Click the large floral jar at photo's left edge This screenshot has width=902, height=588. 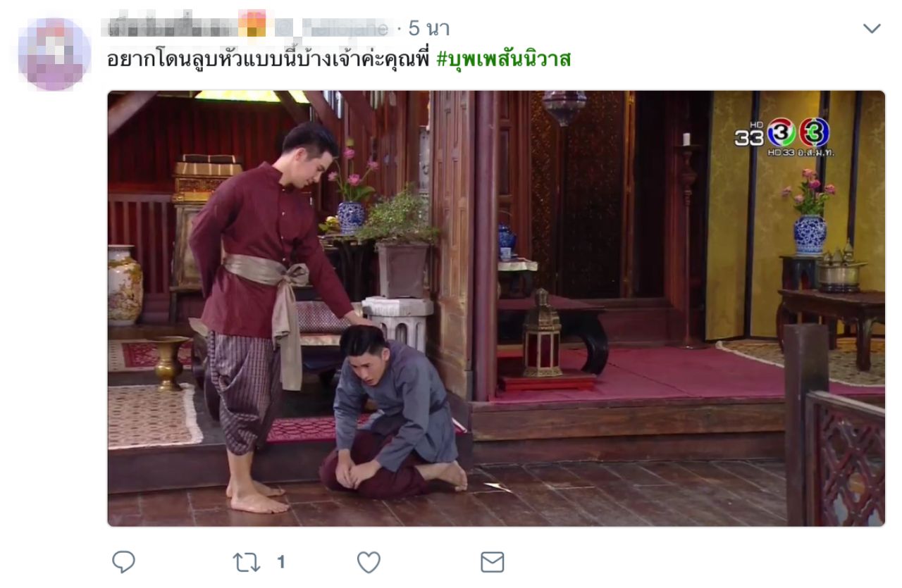click(x=125, y=284)
